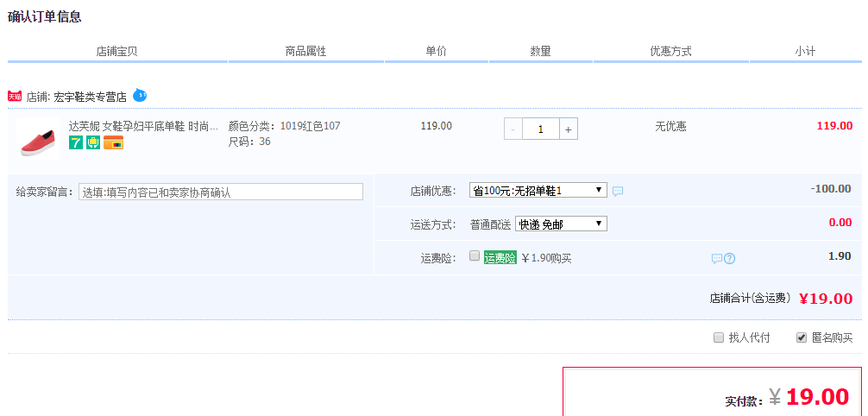Click the 店铺宝贝 column header

point(116,52)
